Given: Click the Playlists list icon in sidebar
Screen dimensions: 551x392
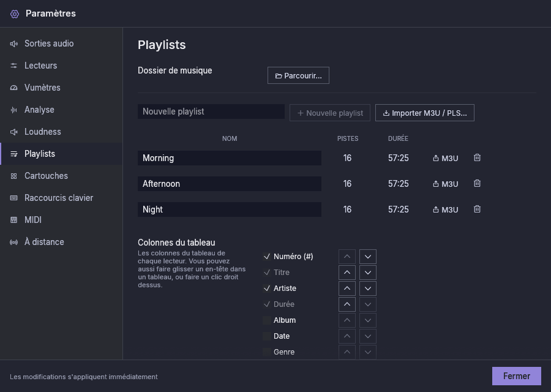Looking at the screenshot, I should 13,154.
